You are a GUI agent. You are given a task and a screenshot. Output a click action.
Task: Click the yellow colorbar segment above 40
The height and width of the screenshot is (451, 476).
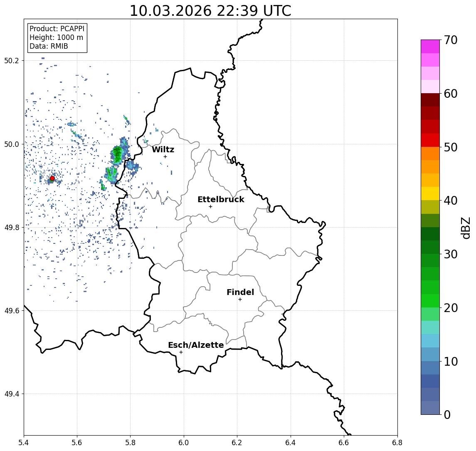[430, 193]
